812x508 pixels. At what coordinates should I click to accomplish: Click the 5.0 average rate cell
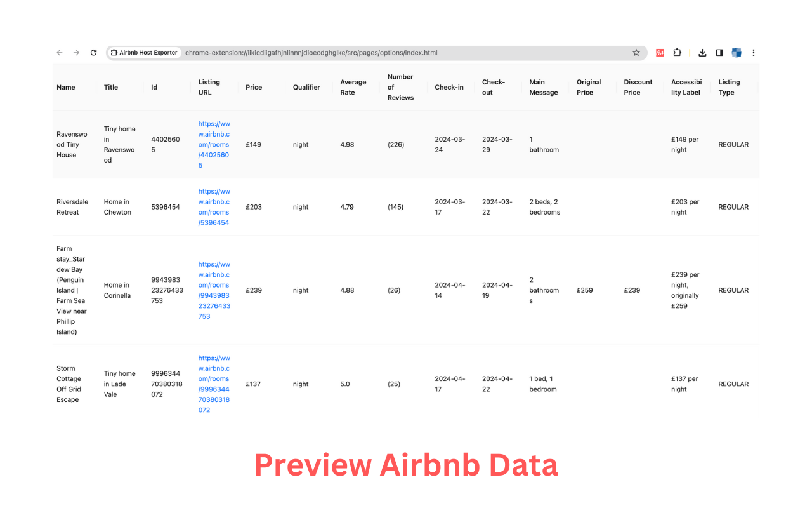pos(345,384)
